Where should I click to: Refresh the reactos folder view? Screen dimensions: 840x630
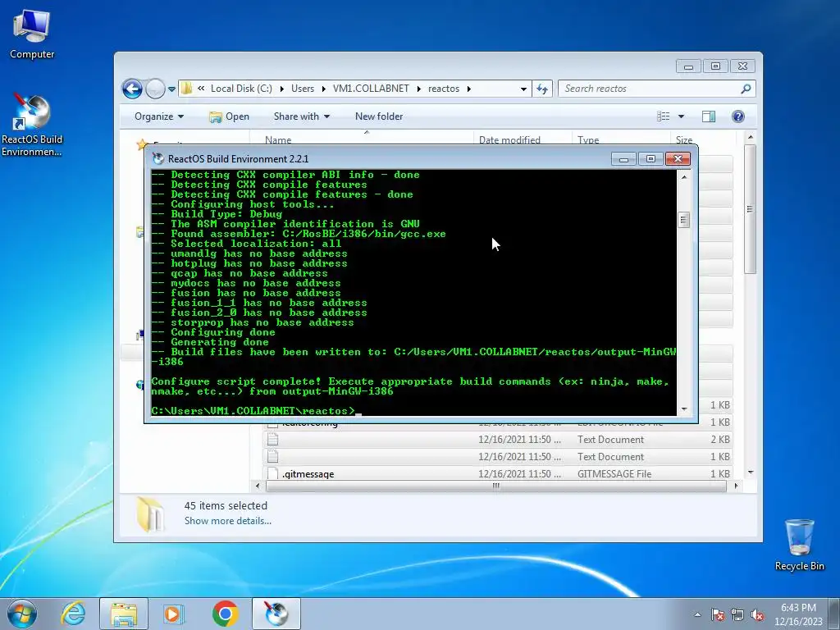[x=542, y=89]
